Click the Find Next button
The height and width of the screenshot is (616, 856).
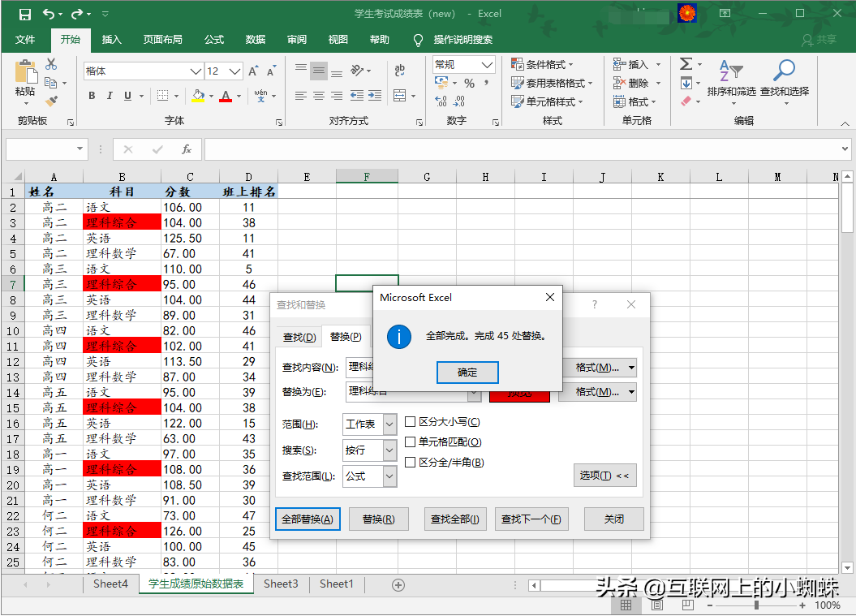coord(531,519)
